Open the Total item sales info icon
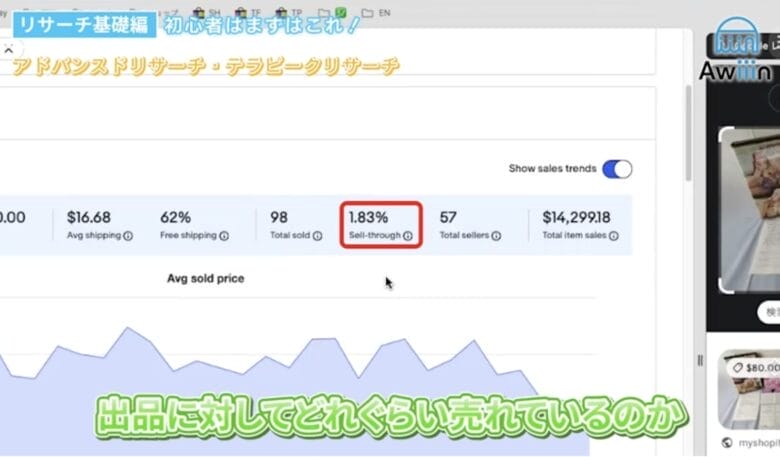 (613, 236)
